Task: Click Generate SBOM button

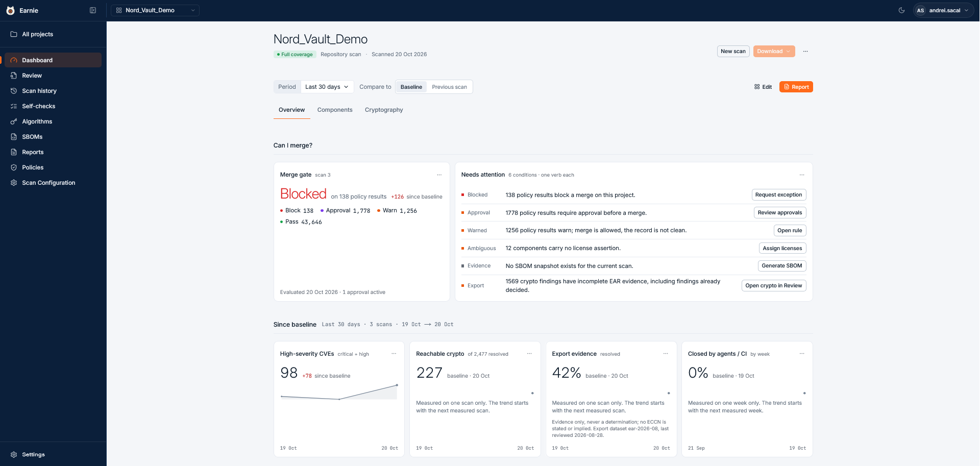Action: [x=782, y=265]
